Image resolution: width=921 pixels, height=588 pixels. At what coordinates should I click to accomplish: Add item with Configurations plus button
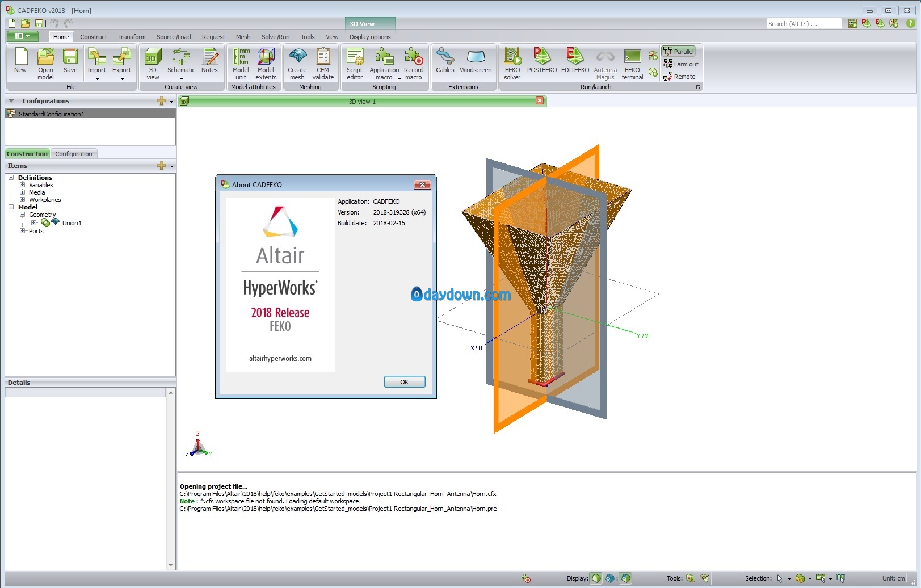click(162, 101)
